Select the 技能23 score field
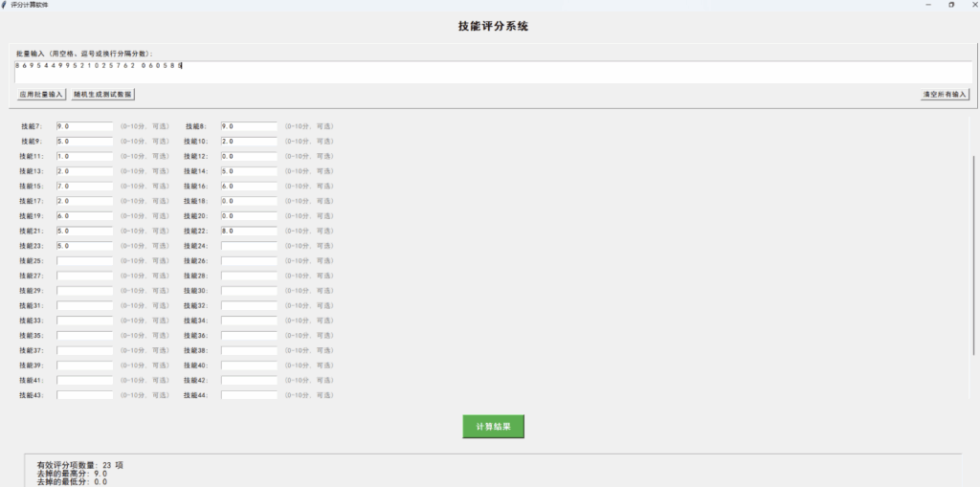980x487 pixels. [84, 246]
